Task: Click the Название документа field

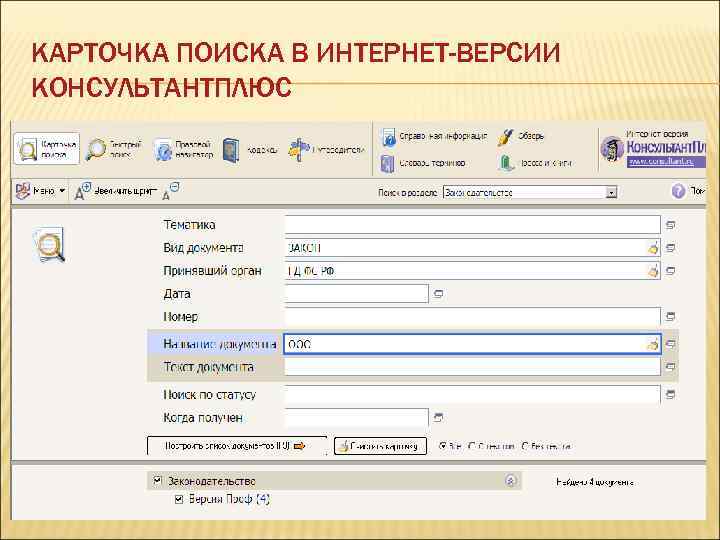Action: click(472, 344)
